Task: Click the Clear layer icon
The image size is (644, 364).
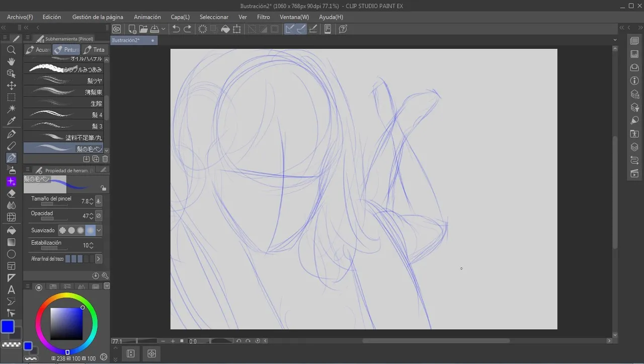Action: [203, 29]
